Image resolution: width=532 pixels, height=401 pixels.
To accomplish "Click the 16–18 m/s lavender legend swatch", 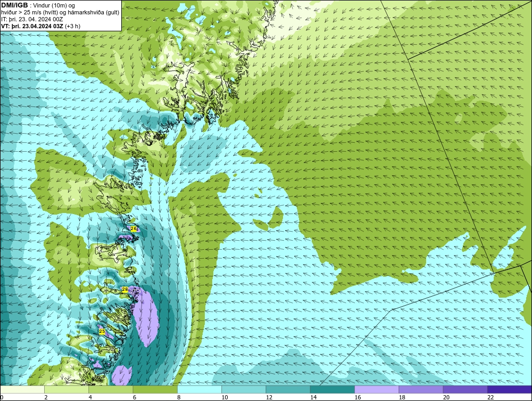I will 377,389.
